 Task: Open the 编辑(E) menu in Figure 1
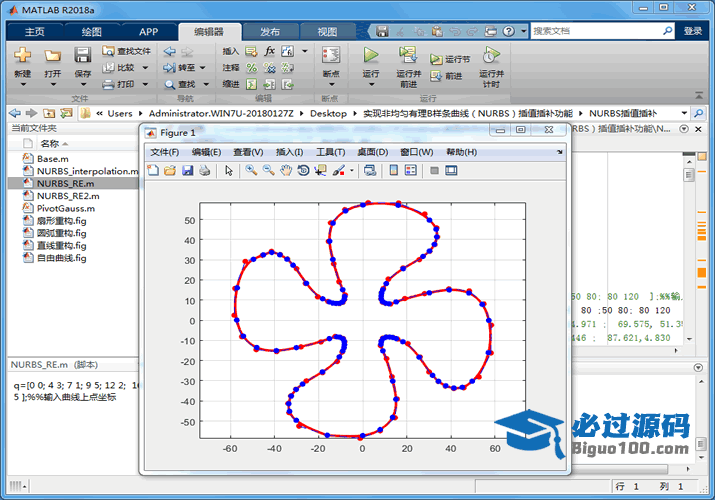click(x=207, y=152)
